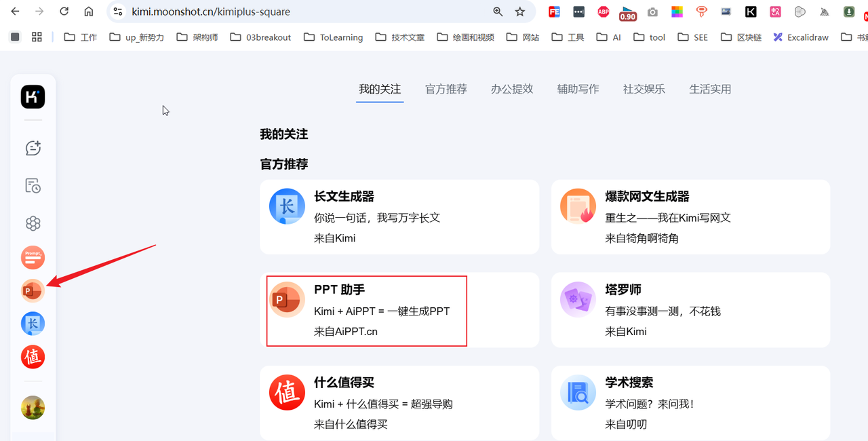Click the user avatar in the sidebar
Screen dimensions: 868x441
(33, 408)
